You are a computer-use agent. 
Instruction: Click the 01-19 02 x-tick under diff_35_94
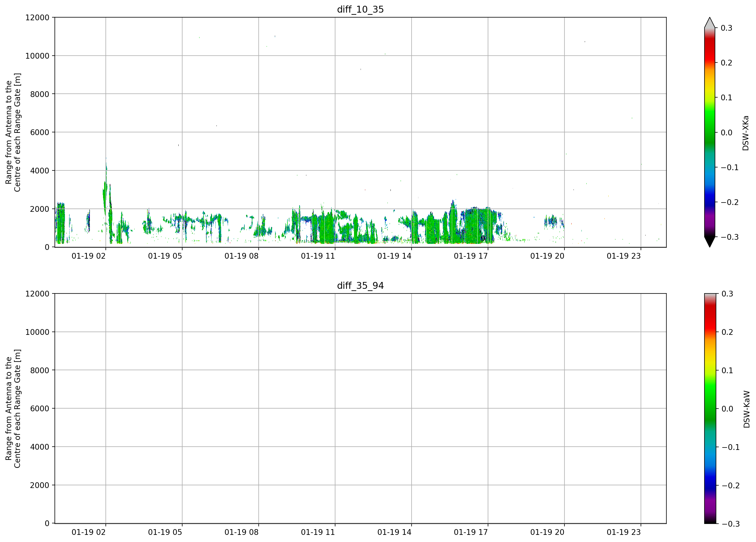point(89,532)
